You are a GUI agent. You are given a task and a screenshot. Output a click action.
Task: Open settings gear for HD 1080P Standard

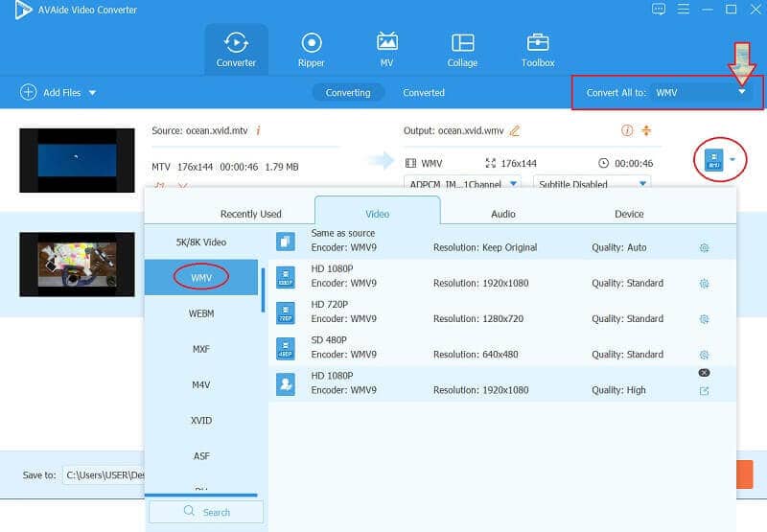pos(704,284)
